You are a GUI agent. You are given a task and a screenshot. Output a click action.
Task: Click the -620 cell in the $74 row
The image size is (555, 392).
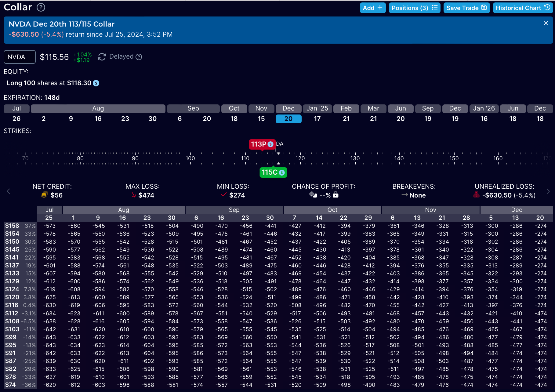49,385
